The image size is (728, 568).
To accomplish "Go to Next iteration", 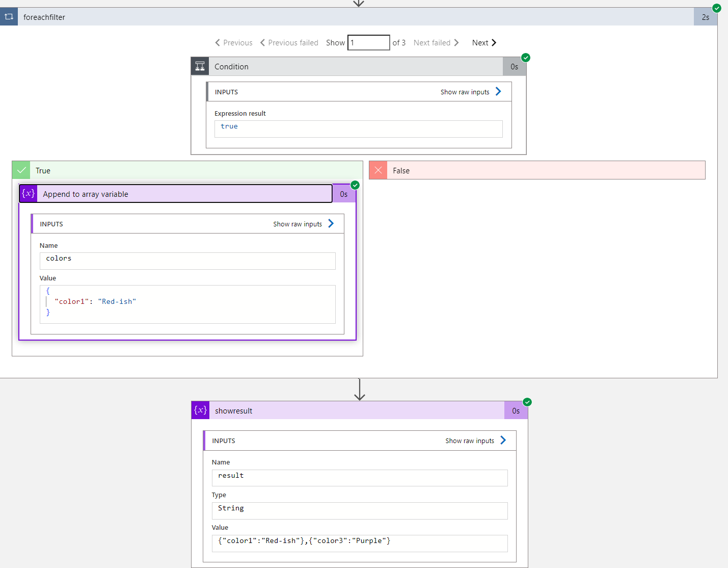I will [x=484, y=43].
